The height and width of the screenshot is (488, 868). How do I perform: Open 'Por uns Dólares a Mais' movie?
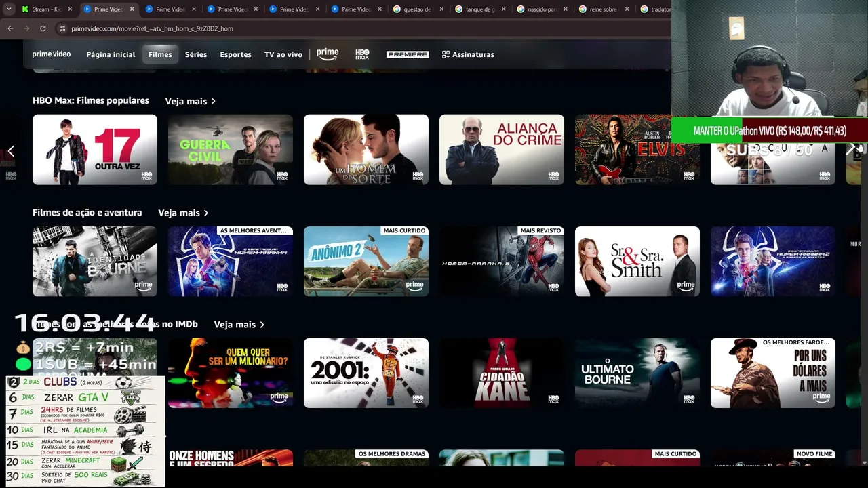click(773, 373)
